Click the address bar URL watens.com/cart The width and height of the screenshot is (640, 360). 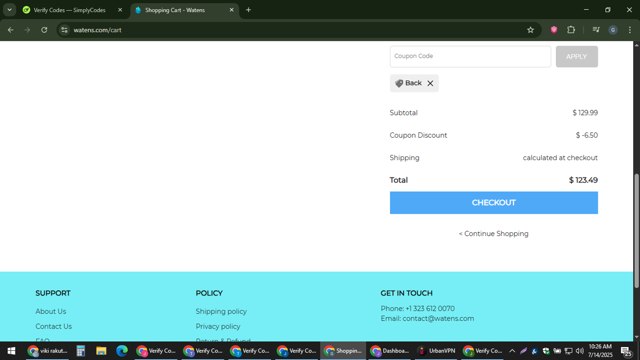tap(98, 30)
